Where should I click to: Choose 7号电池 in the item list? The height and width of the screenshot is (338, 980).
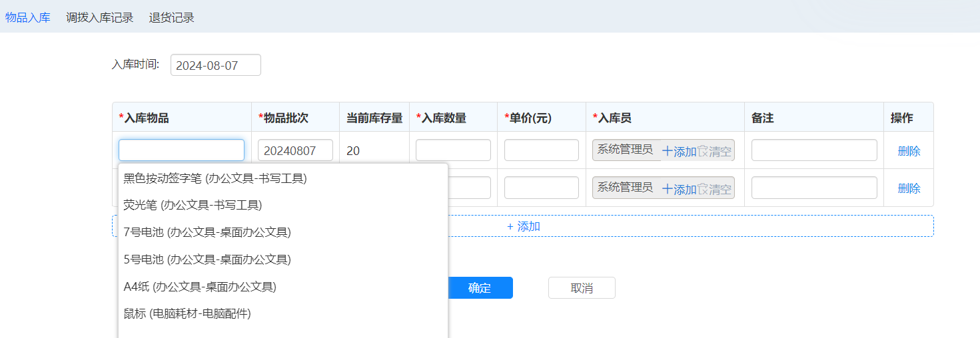coord(207,232)
